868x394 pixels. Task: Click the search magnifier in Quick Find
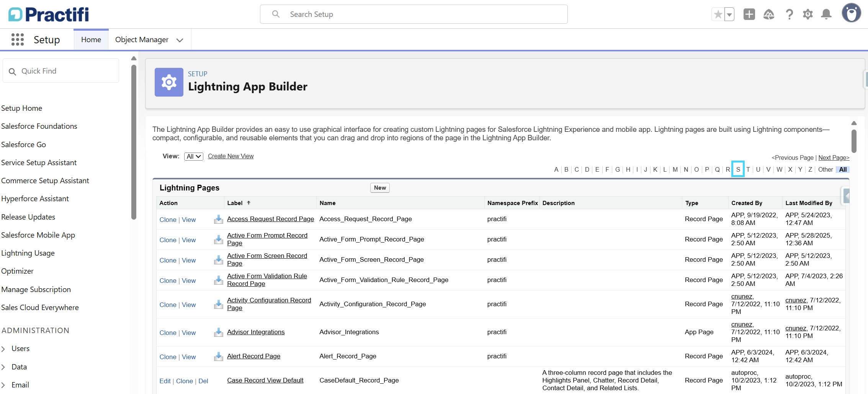coord(12,72)
